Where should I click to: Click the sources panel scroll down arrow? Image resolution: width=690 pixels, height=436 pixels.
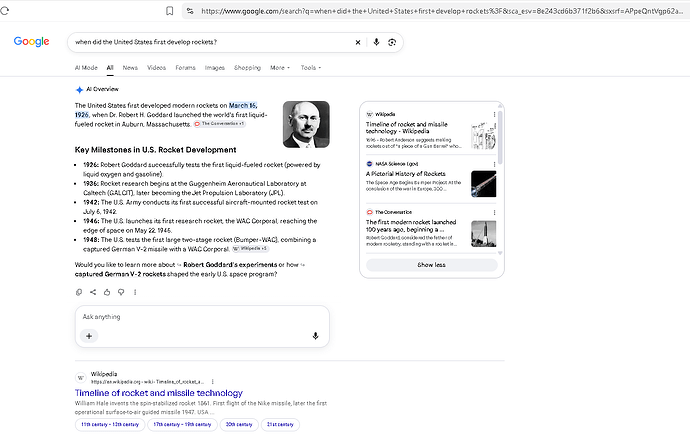pyautogui.click(x=500, y=253)
